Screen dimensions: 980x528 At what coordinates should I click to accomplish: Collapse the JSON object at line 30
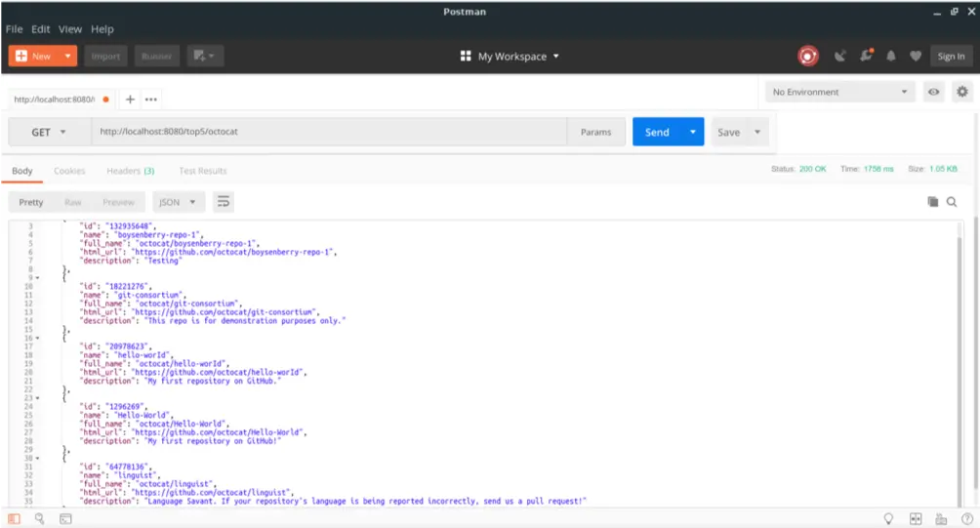point(37,458)
